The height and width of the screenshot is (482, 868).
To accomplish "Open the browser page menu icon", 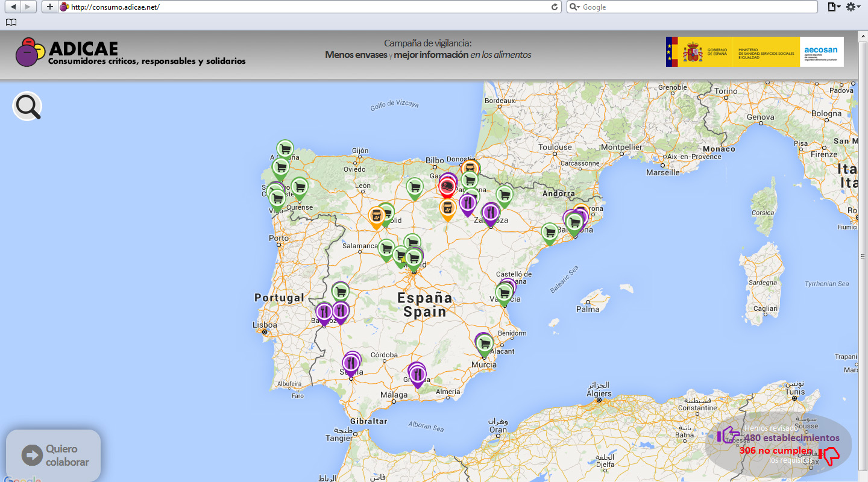I will [834, 7].
